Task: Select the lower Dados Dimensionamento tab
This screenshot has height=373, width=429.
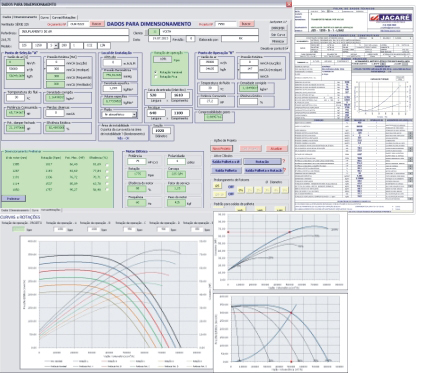Action: (15, 210)
